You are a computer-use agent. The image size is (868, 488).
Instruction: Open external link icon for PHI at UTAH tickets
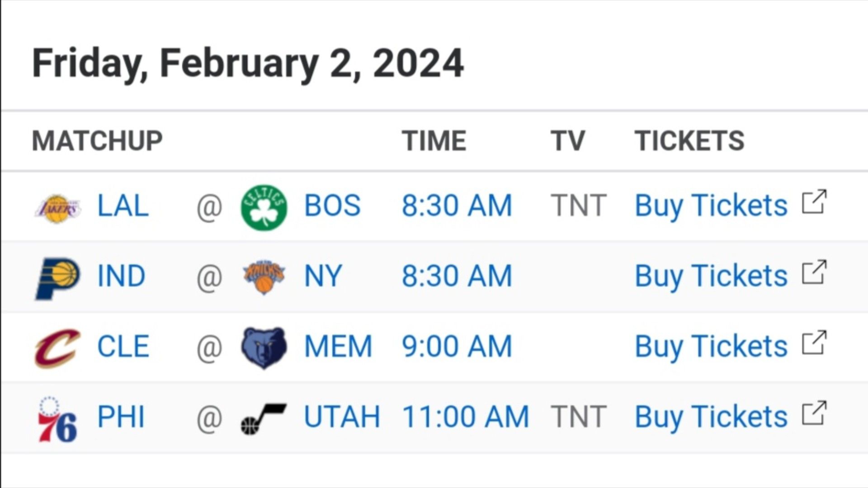click(815, 413)
